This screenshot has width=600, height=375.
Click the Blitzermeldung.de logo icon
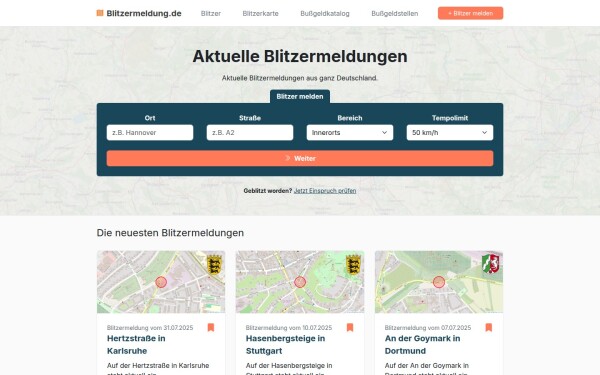coord(100,13)
